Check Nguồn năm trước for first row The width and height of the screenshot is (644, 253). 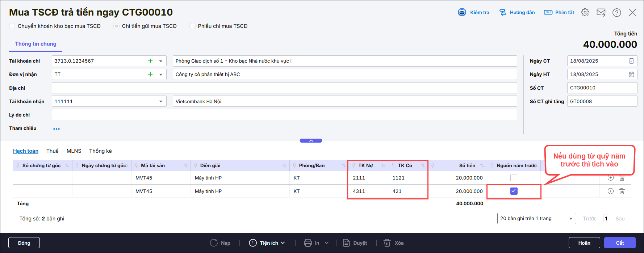(x=514, y=178)
